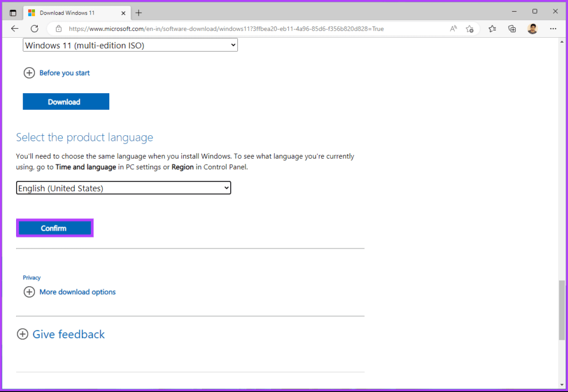Go back to the previous page
Screen dimensions: 568x392
click(x=14, y=29)
